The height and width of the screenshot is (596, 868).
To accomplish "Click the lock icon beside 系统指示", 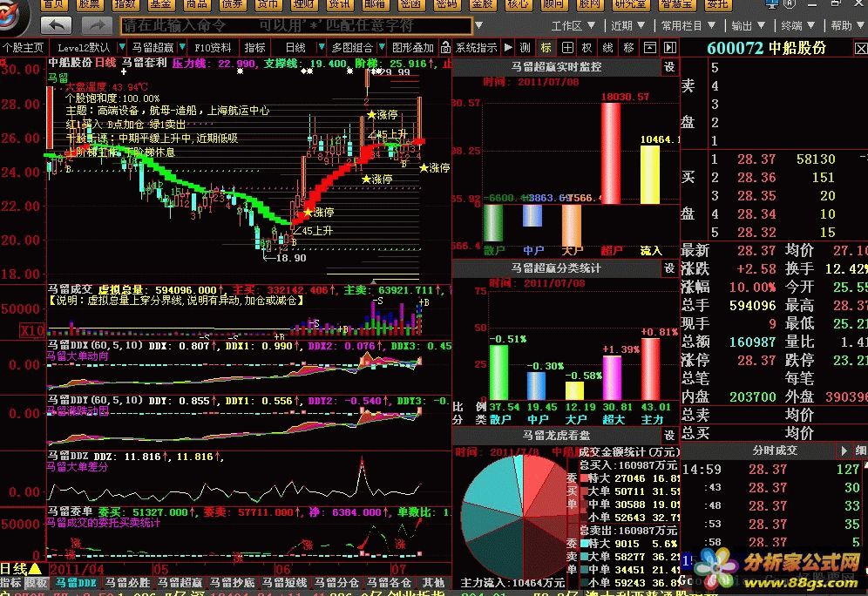I will pos(445,48).
